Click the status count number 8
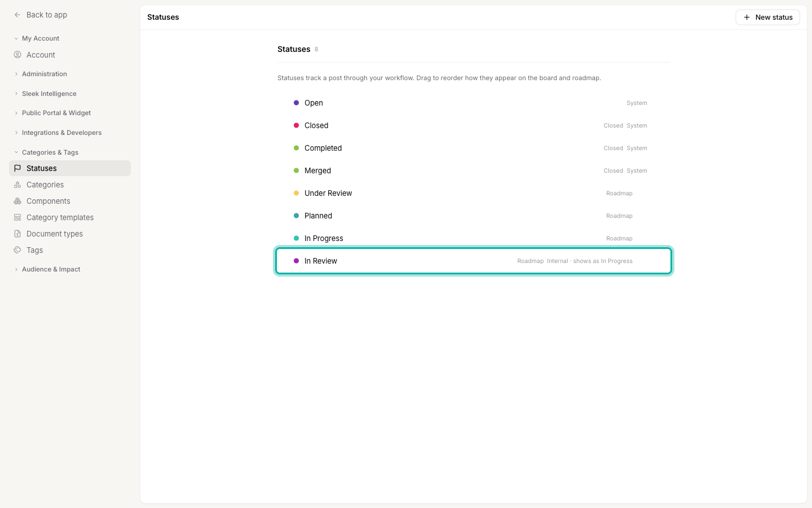812x508 pixels. [316, 50]
